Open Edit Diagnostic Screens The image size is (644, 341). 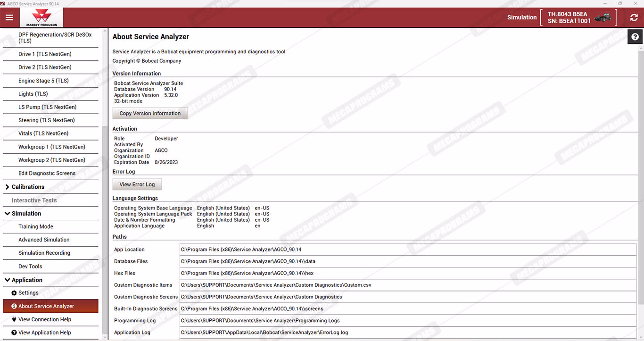[x=51, y=173]
